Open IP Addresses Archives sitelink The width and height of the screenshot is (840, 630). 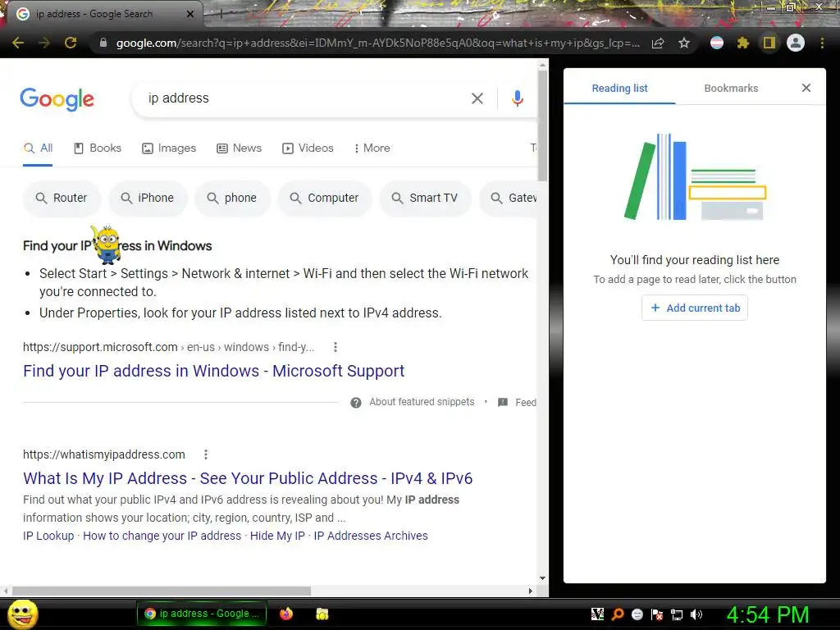pyautogui.click(x=371, y=536)
